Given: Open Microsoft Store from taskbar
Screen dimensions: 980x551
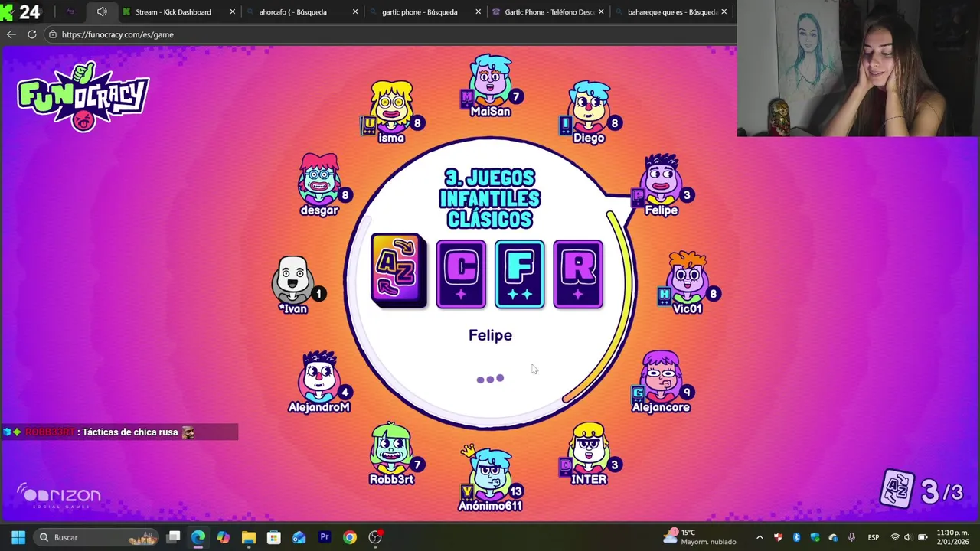Looking at the screenshot, I should coord(273,537).
